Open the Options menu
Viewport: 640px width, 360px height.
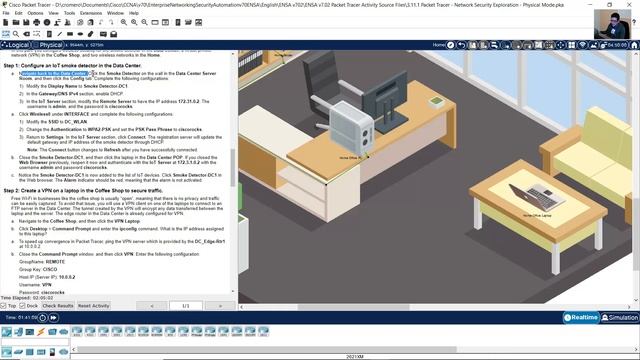[35, 13]
